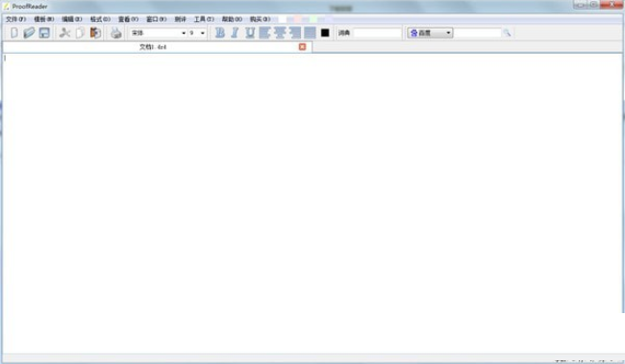Screen dimensions: 625x364
Task: Toggle italic formatting (I)
Action: click(235, 33)
